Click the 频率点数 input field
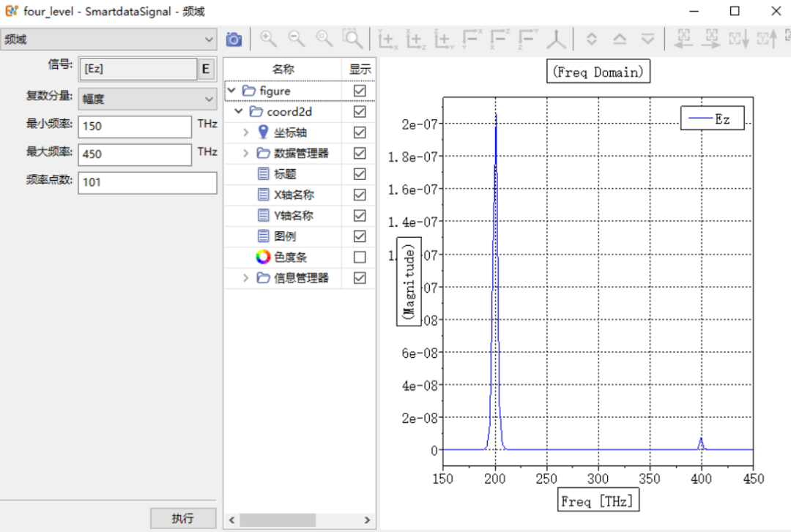Viewport: 791px width, 532px height. tap(147, 182)
